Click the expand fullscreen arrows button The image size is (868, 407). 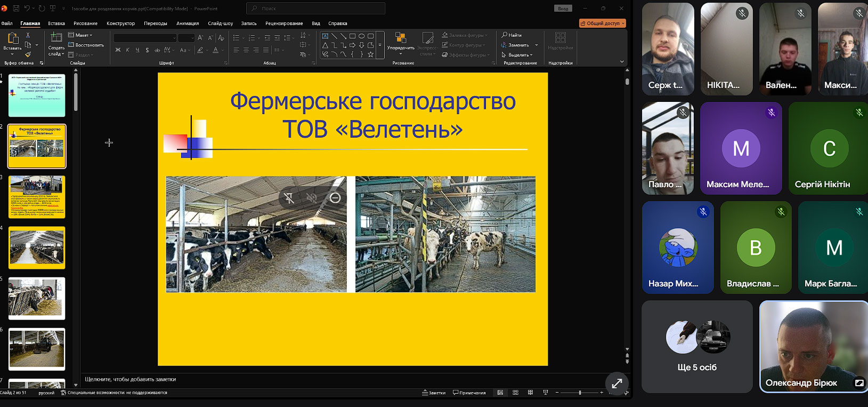tap(616, 383)
